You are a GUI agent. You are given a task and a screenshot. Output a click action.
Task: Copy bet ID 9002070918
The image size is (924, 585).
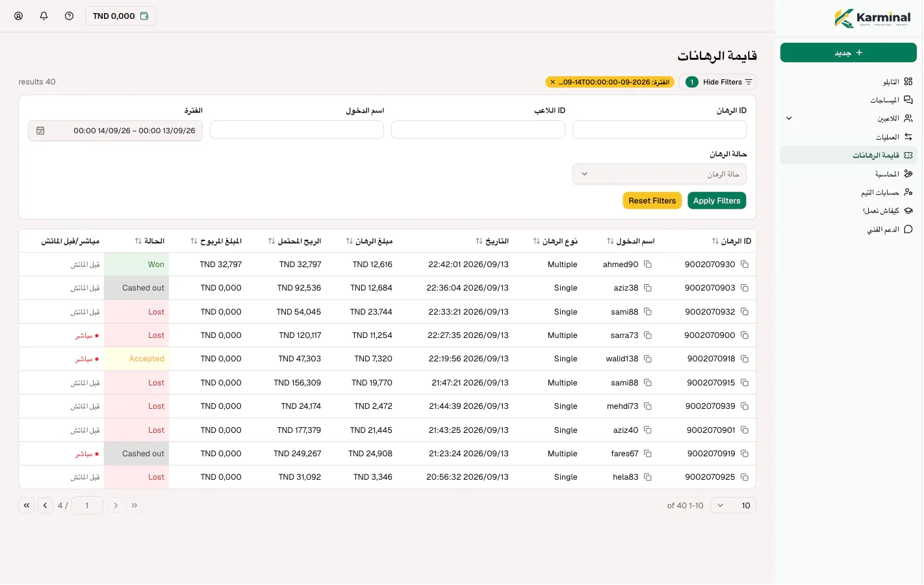[x=745, y=359]
